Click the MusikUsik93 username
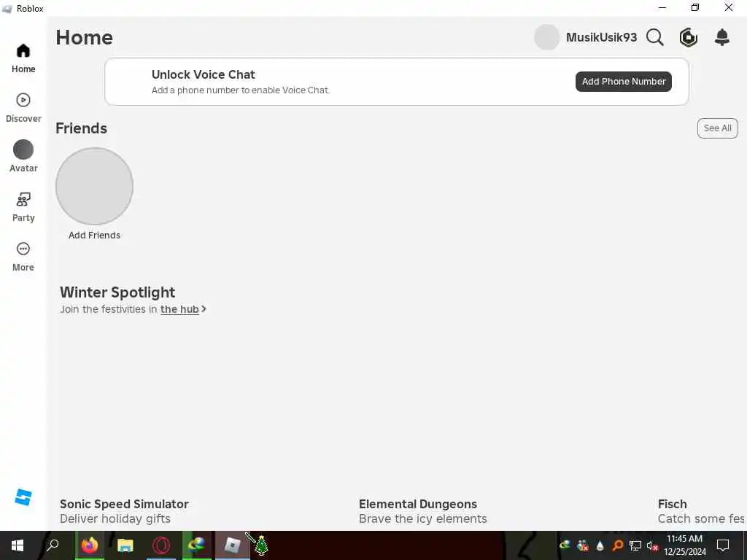This screenshot has height=560, width=747. (601, 37)
